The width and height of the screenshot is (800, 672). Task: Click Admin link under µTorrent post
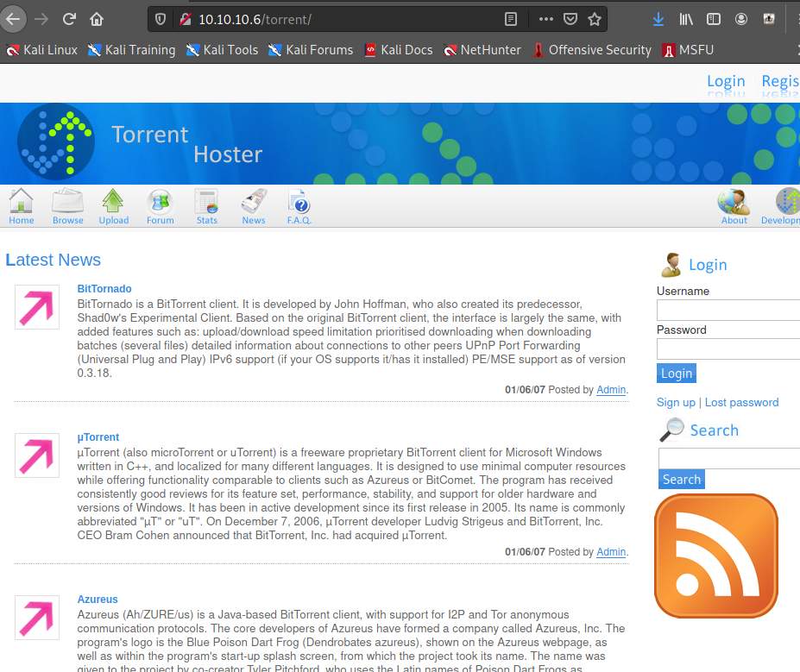(611, 552)
